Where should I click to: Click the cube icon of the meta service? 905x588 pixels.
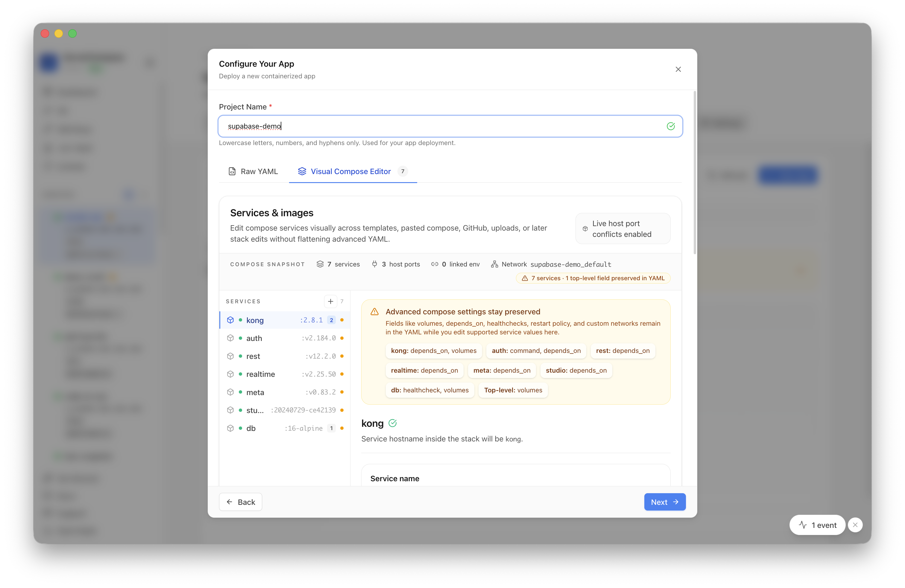[230, 392]
